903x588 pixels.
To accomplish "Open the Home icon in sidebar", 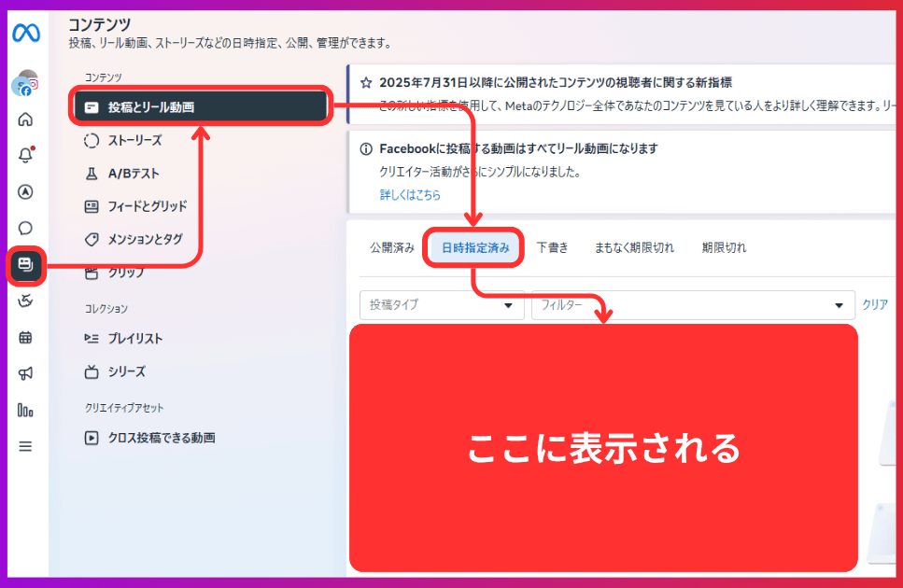I will coord(25,119).
